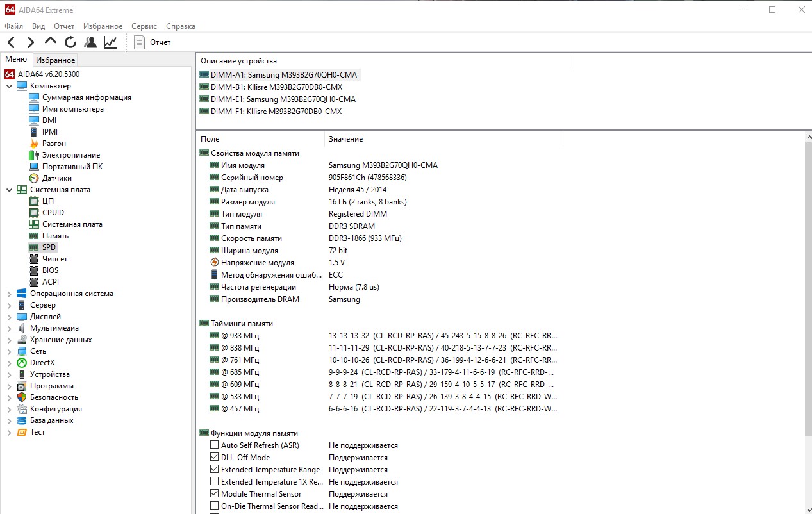Click the up-level arrow toolbar icon
812x514 pixels.
51,42
